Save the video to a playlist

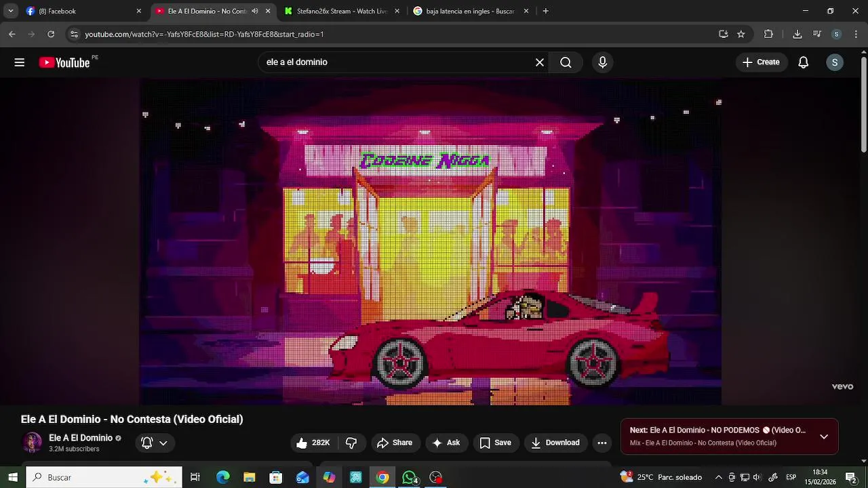pos(496,443)
